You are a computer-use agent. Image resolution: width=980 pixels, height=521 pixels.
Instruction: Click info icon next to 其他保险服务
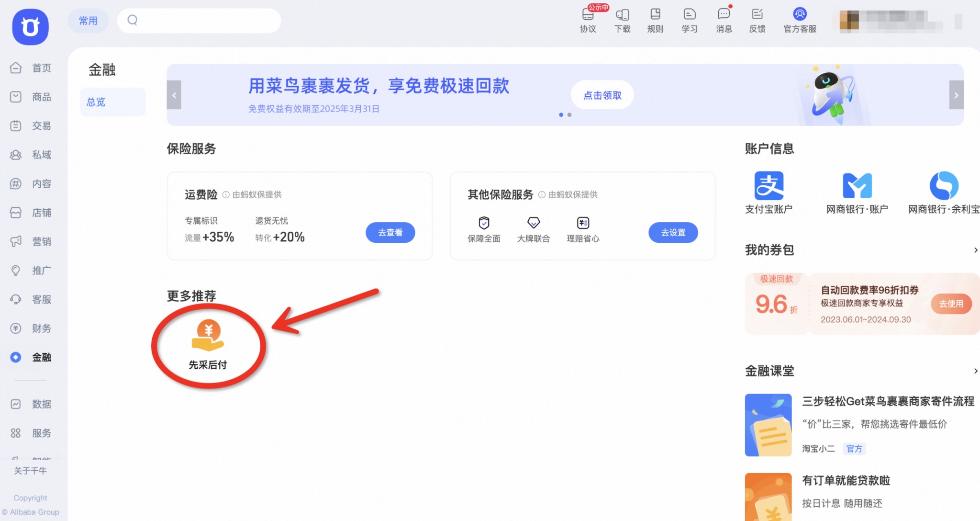coord(542,195)
